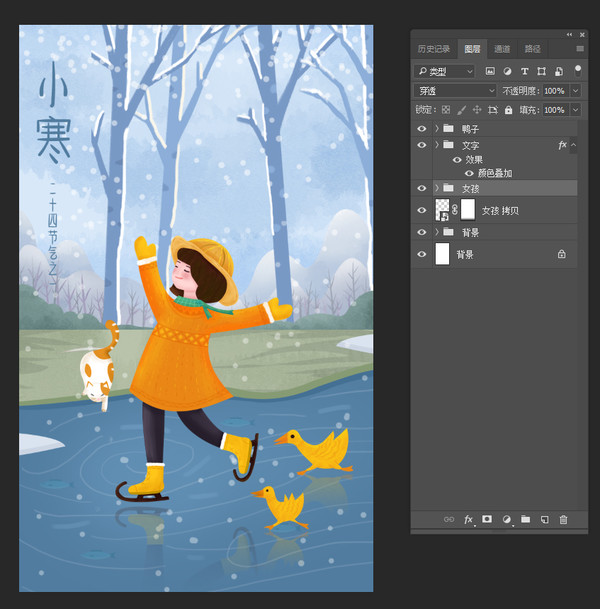
Task: Click the 效果 effects label
Action: (474, 160)
